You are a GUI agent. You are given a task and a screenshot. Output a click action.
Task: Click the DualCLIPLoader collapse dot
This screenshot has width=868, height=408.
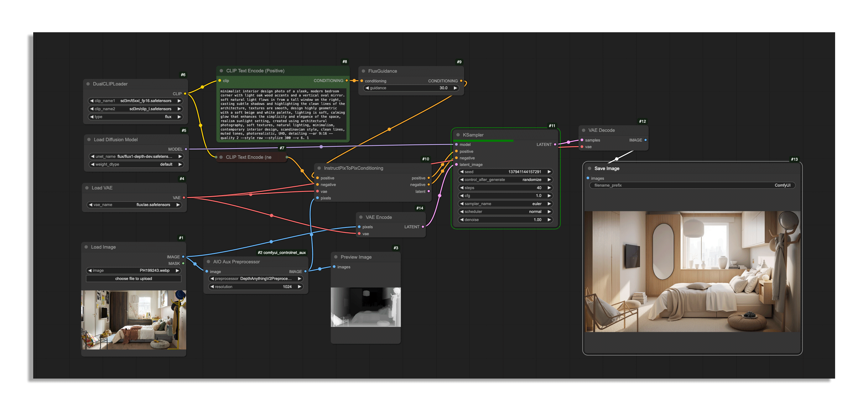(88, 84)
